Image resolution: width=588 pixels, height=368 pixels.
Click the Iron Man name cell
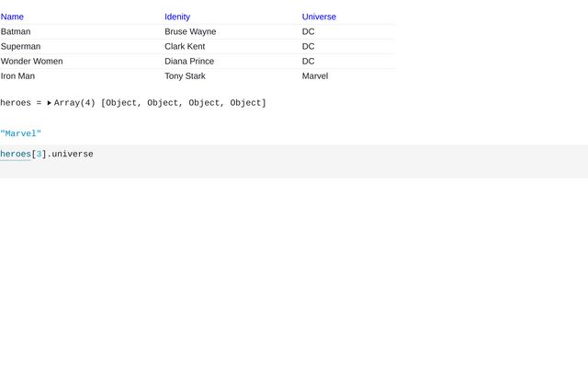[x=17, y=75]
